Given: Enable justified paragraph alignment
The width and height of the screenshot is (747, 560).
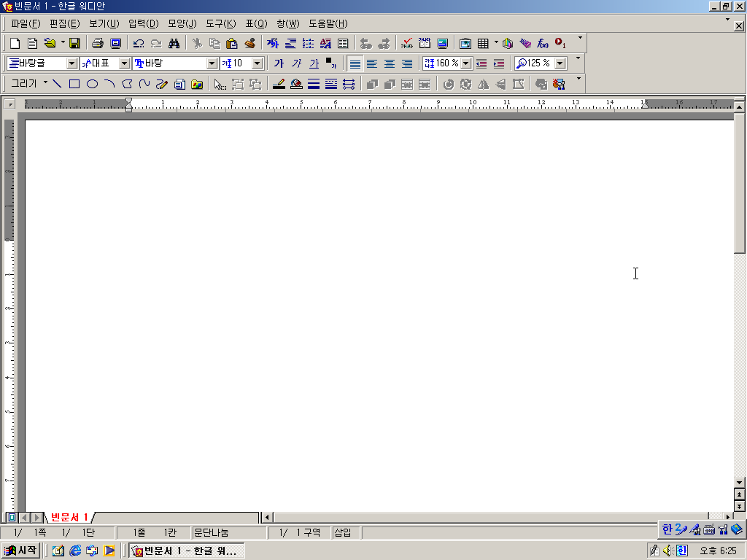Looking at the screenshot, I should [355, 63].
